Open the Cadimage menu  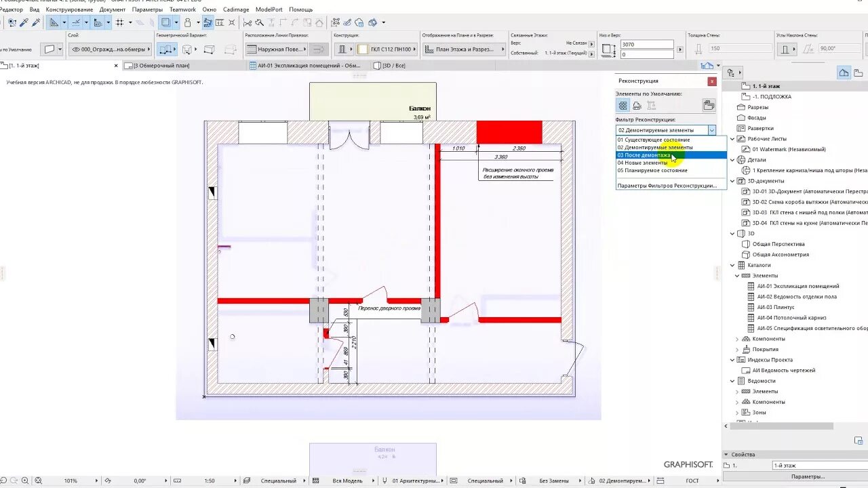(x=236, y=9)
